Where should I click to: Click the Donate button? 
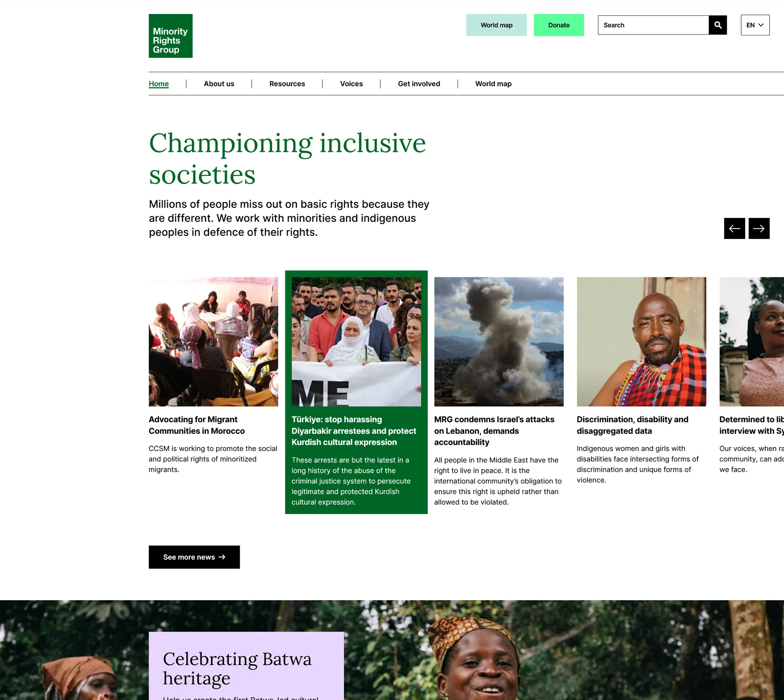(x=559, y=25)
